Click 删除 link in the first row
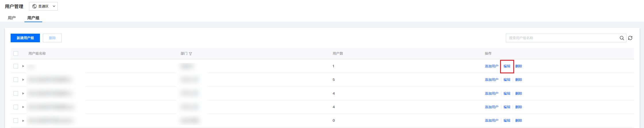This screenshot has height=128, width=644. [x=518, y=66]
